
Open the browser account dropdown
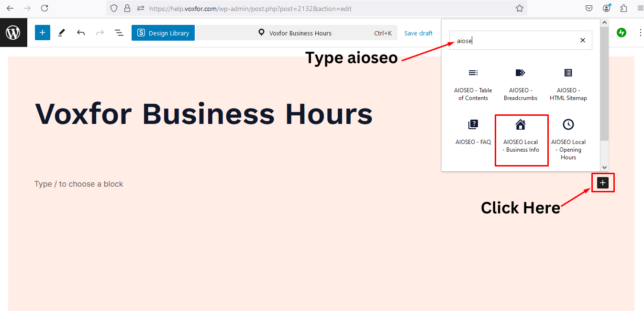[x=606, y=8]
